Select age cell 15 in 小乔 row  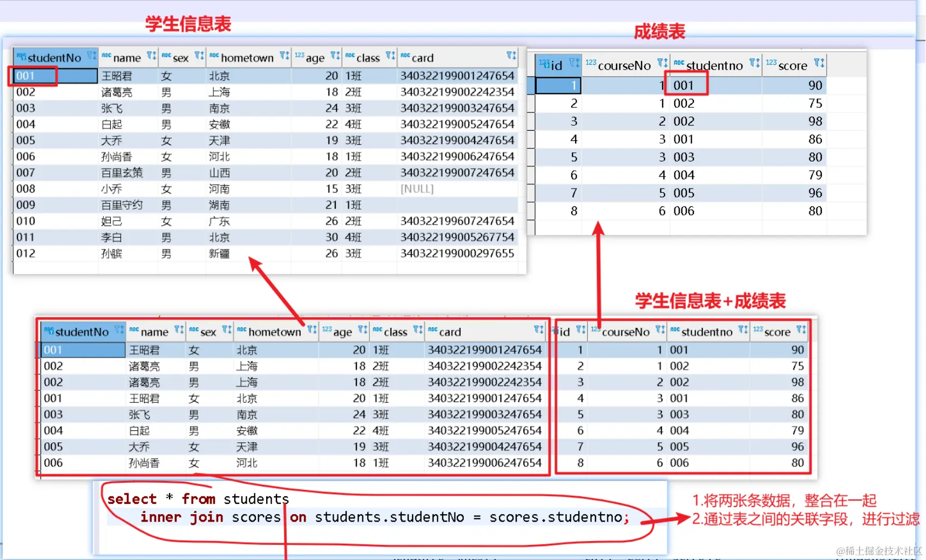coord(332,189)
